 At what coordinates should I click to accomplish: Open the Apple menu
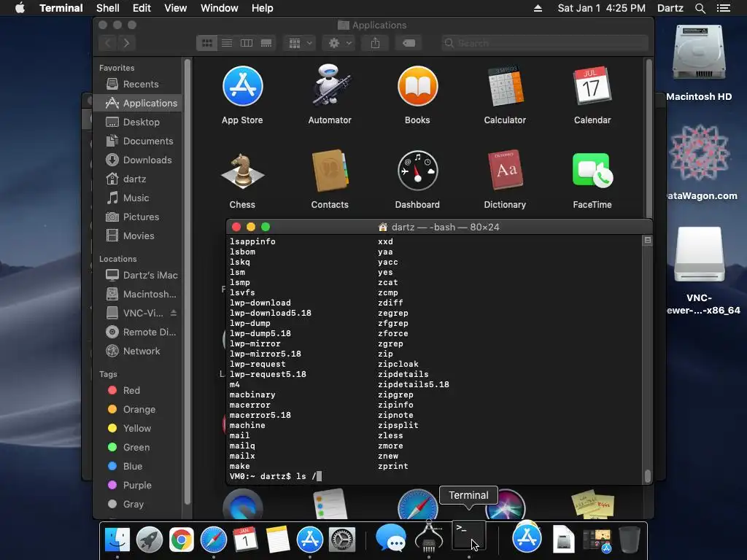click(20, 8)
